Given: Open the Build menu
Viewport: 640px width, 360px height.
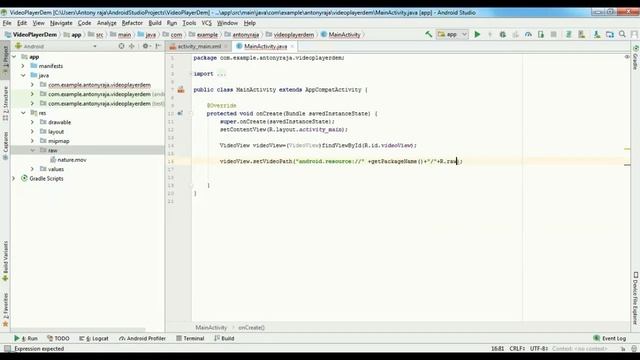Looking at the screenshot, I should click(155, 23).
